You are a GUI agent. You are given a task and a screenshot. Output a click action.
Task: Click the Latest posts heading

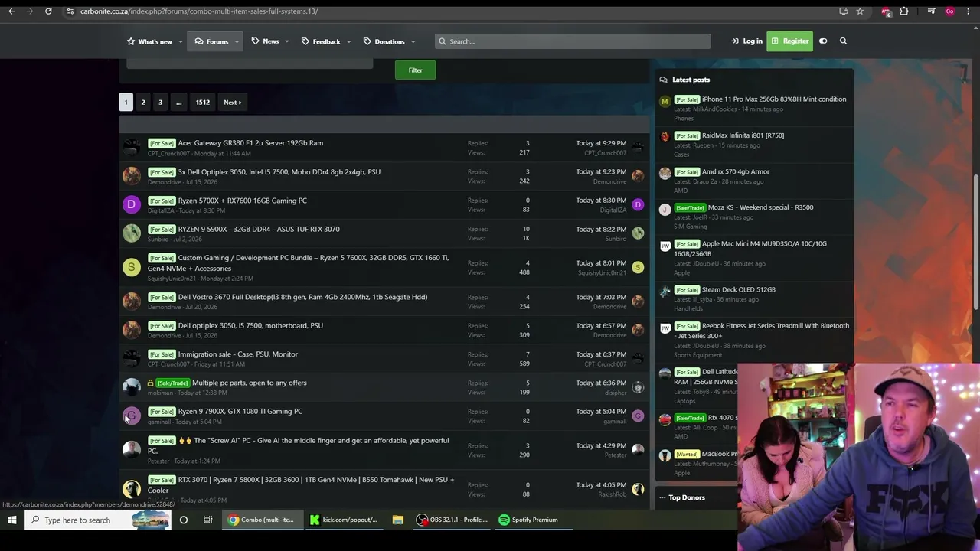(x=691, y=80)
